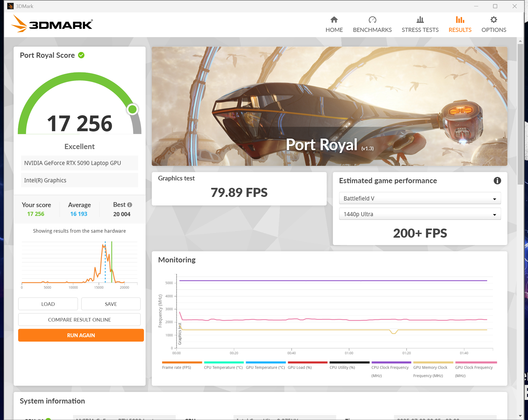The image size is (528, 420).
Task: Click the blue dashed average marker on histogram
Action: (105, 262)
